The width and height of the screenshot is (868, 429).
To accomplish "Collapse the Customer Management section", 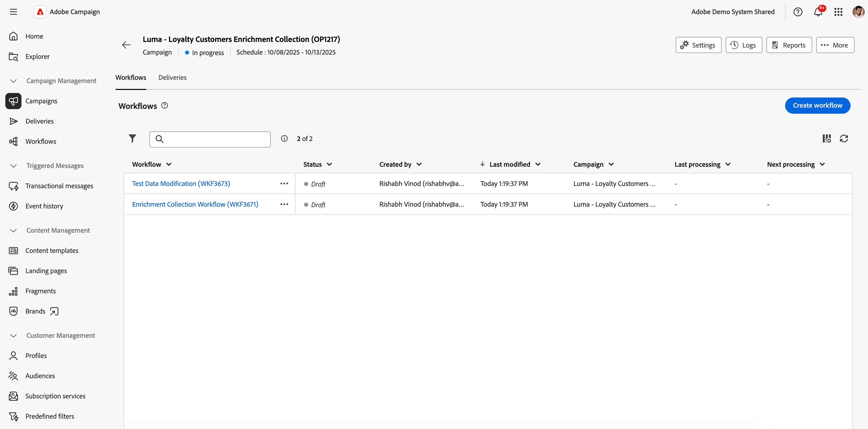I will point(13,335).
